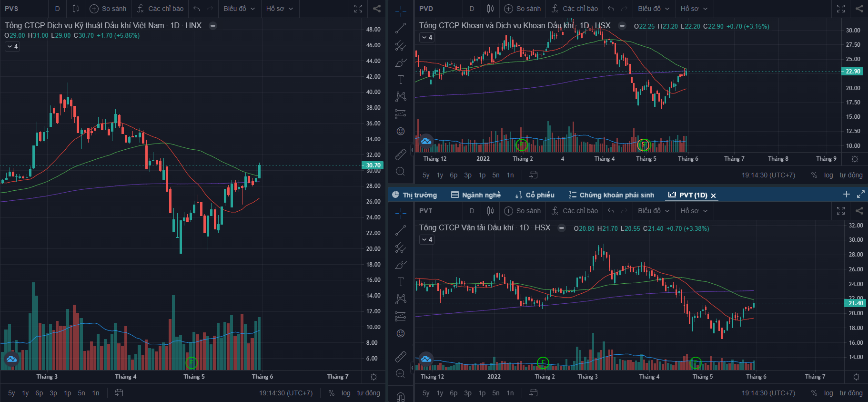Screen dimensions: 868x402
Task: Open go-to-date calendar icon in PVS chart
Action: pyautogui.click(x=119, y=393)
